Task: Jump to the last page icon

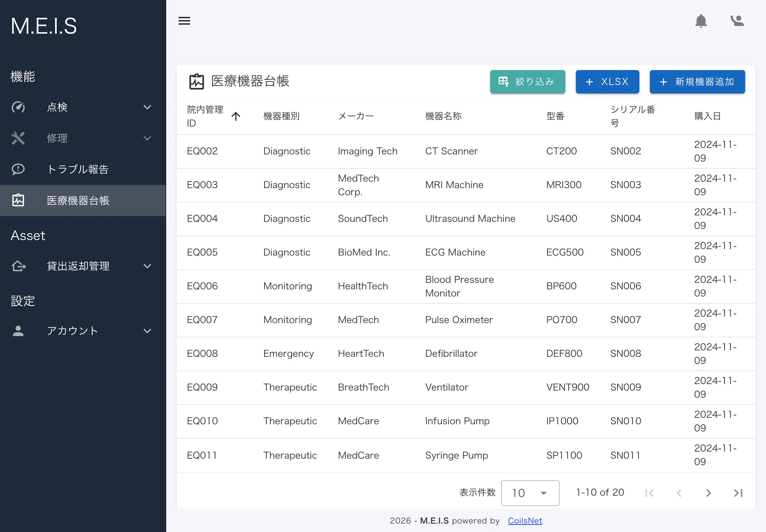Action: point(738,493)
